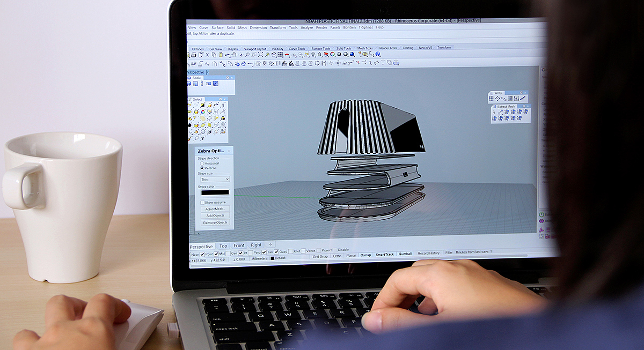Toggle Ortho in the status bar

pyautogui.click(x=337, y=256)
